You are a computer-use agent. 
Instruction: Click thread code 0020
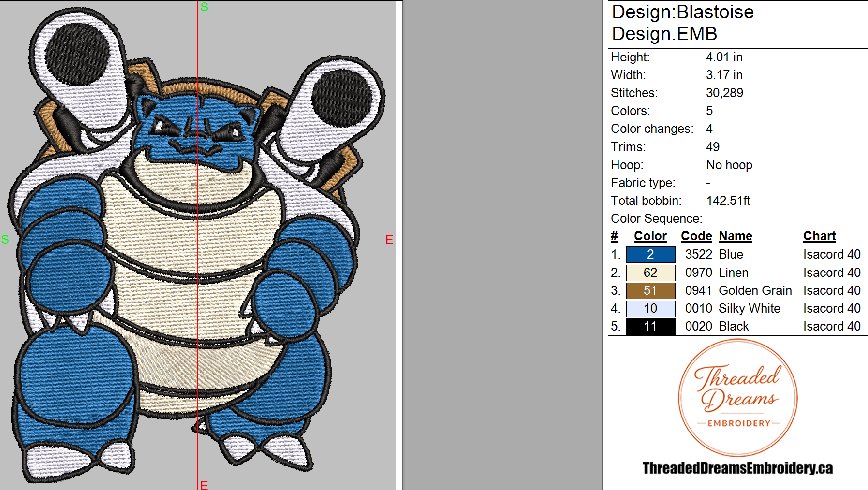(699, 326)
